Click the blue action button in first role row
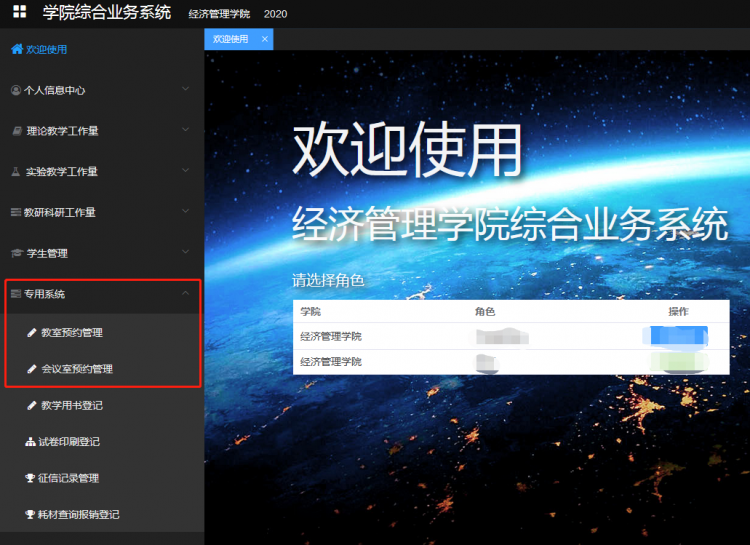 click(678, 336)
